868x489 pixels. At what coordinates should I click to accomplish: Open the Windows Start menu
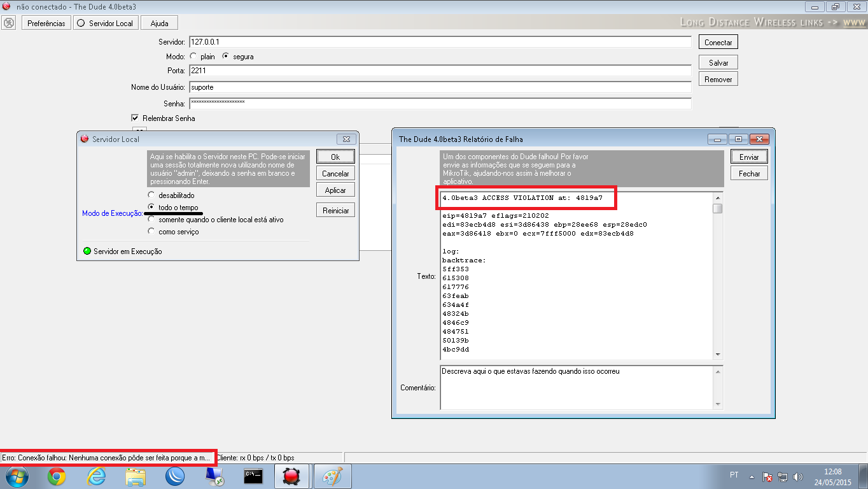(x=16, y=476)
